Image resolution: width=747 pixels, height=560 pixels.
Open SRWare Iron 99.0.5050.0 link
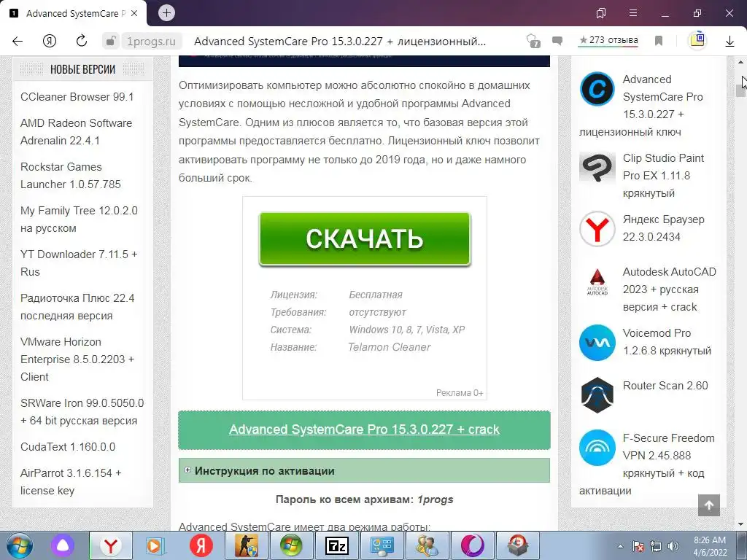82,411
